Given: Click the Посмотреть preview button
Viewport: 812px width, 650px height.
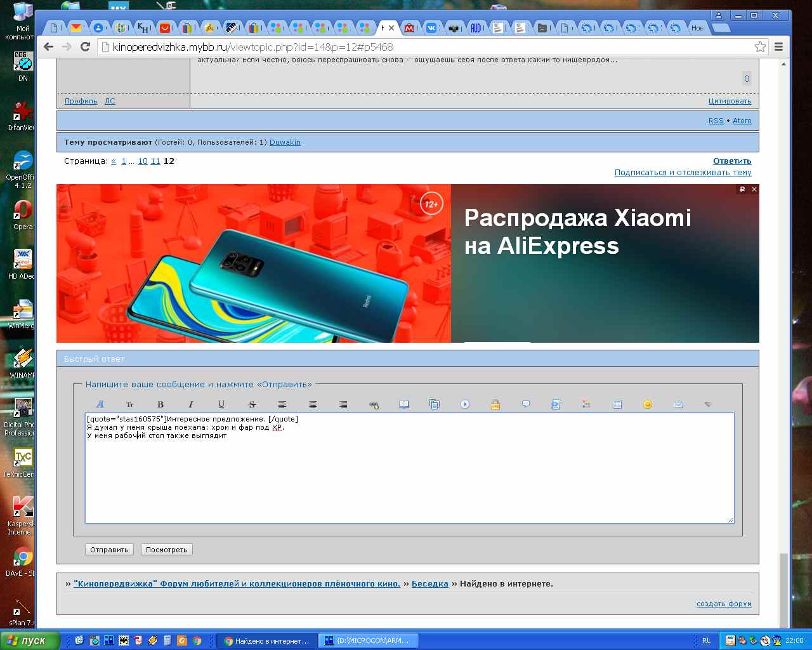Looking at the screenshot, I should 167,550.
